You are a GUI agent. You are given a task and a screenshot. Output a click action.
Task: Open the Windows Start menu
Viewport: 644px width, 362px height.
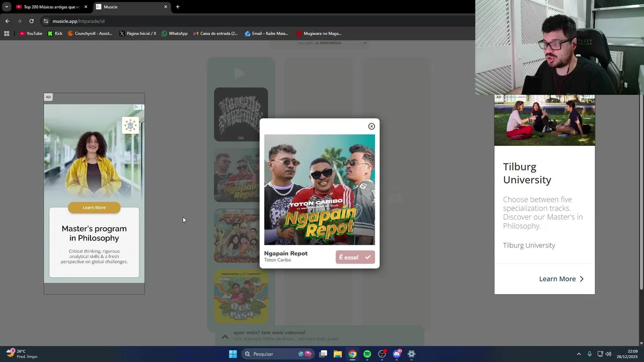click(x=232, y=354)
